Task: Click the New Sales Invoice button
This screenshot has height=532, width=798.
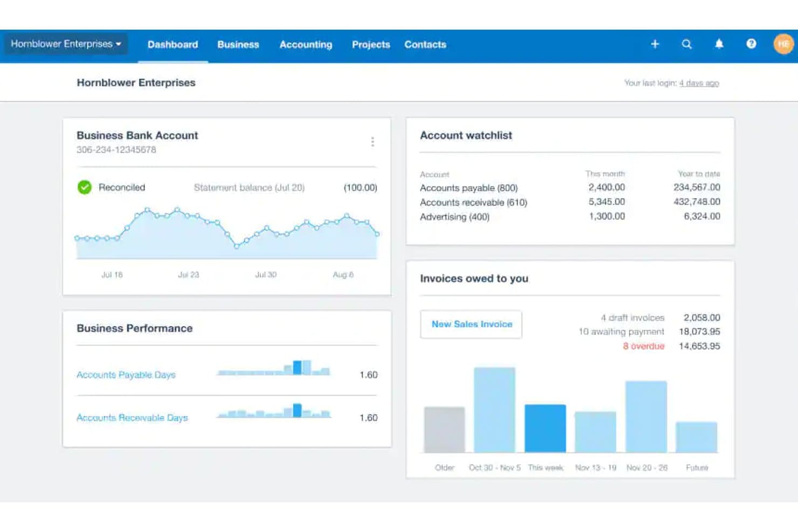Action: 471,324
